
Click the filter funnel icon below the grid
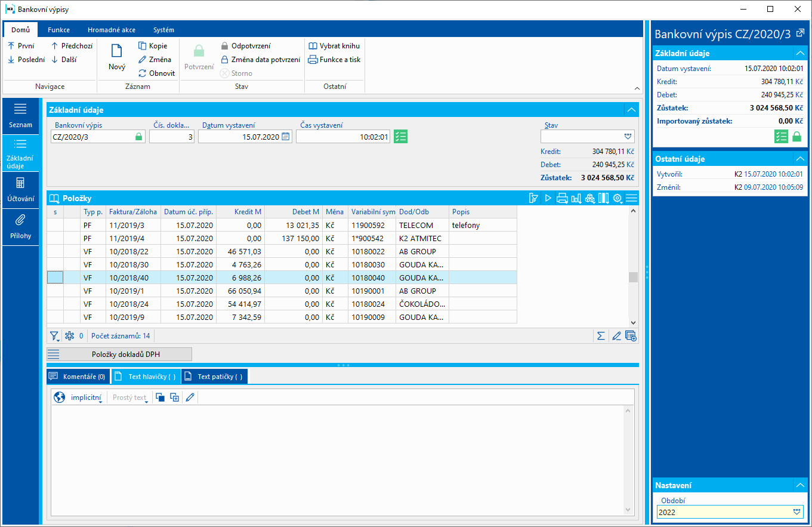tap(54, 336)
